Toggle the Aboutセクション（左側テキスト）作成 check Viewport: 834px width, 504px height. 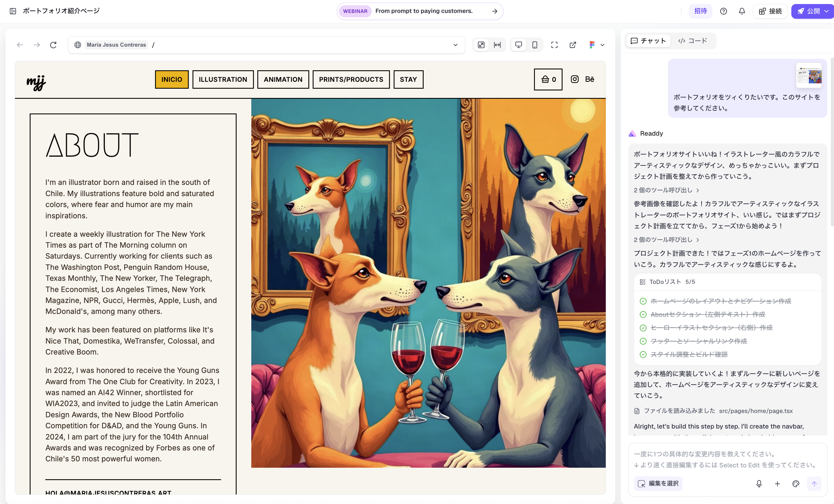643,314
